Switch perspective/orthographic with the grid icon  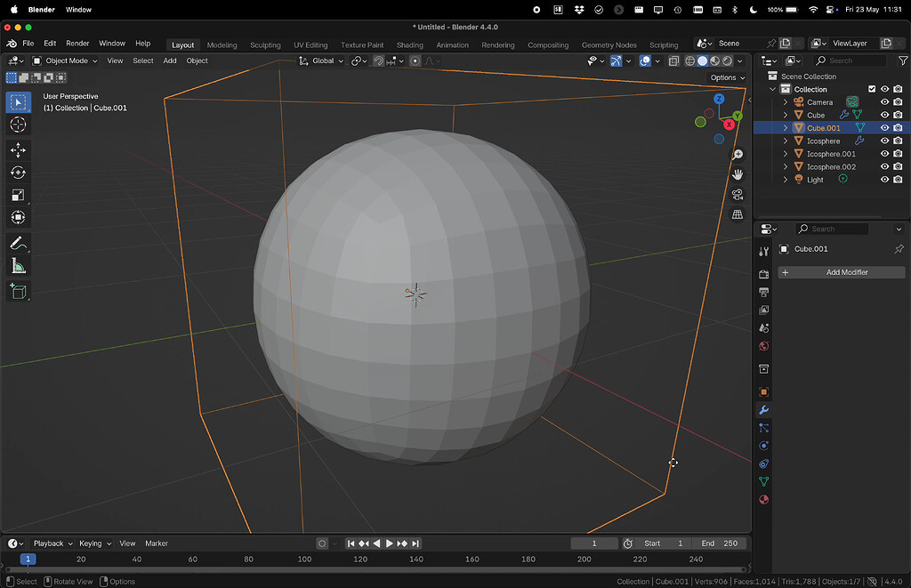point(738,214)
